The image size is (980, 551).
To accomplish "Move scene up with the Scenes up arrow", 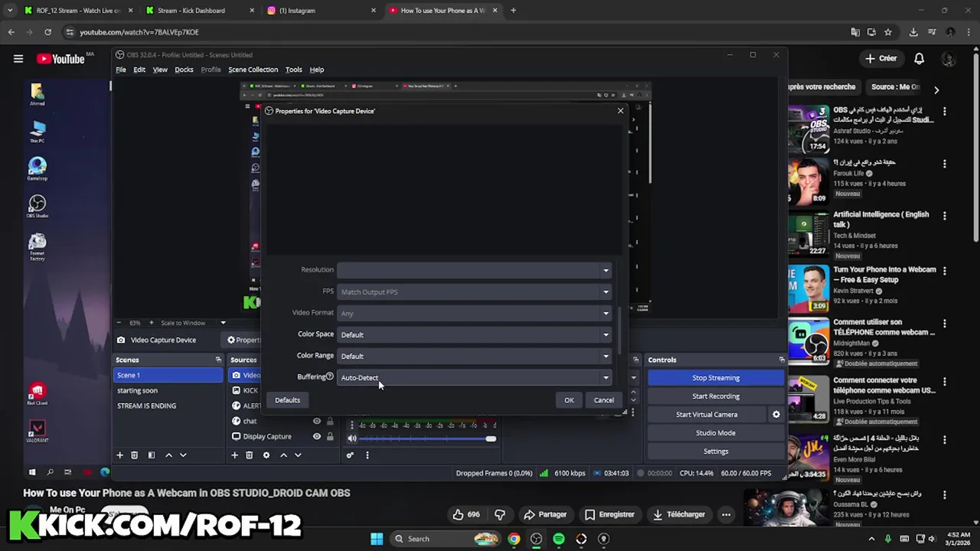I will point(168,455).
